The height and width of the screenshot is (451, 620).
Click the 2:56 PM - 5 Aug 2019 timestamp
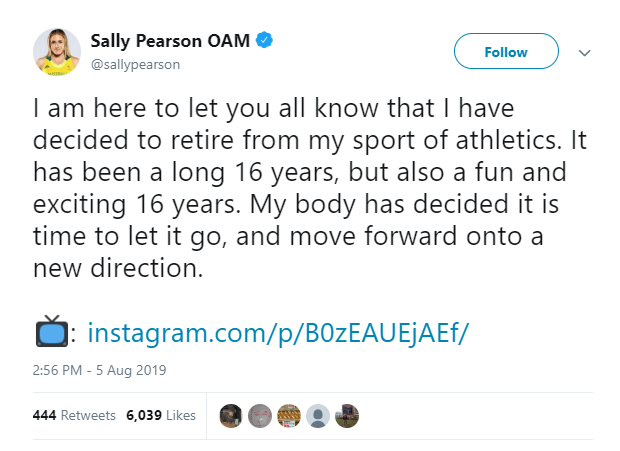(x=100, y=370)
